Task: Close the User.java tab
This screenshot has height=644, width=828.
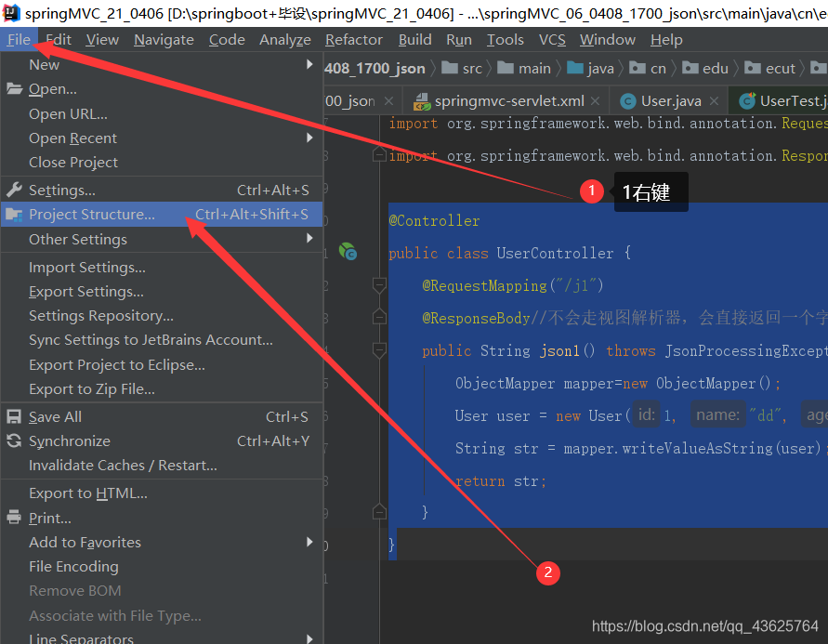Action: pos(714,100)
